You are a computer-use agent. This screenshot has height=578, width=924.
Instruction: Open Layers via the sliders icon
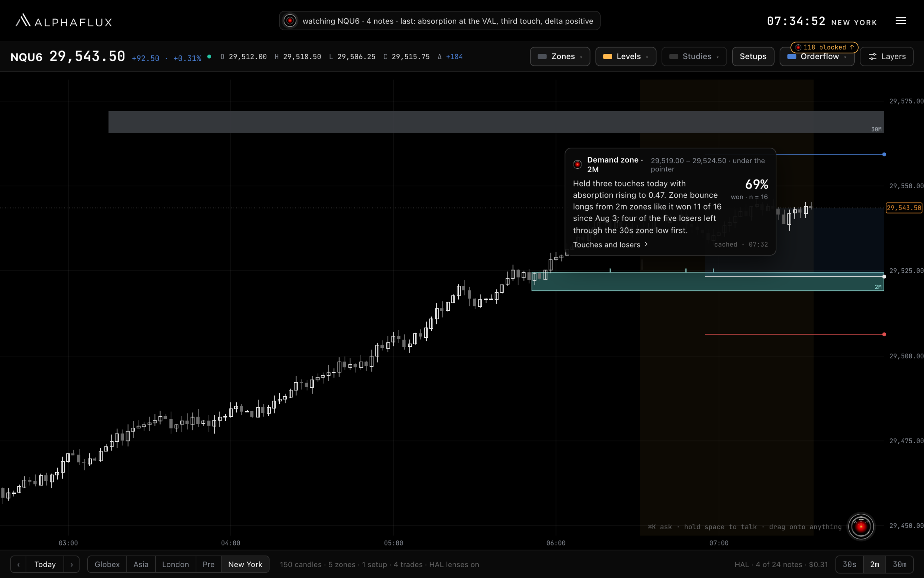click(872, 57)
